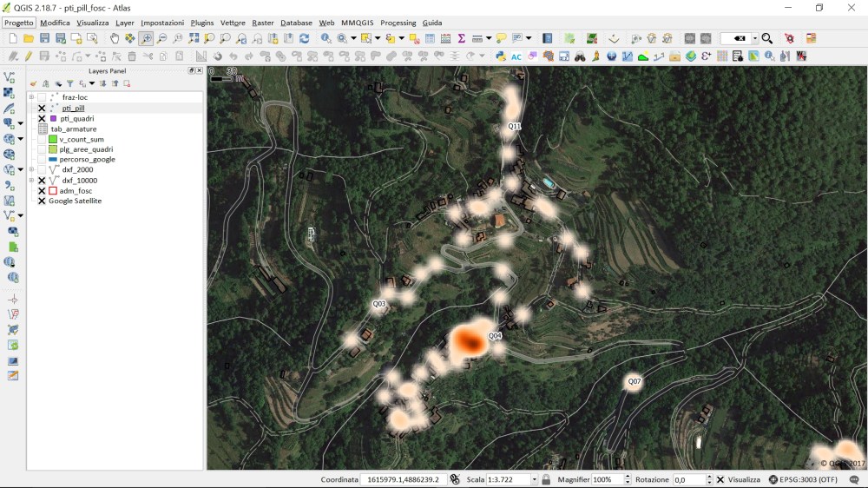Open the Raster menu
Screen dimensions: 868x488
coord(263,23)
